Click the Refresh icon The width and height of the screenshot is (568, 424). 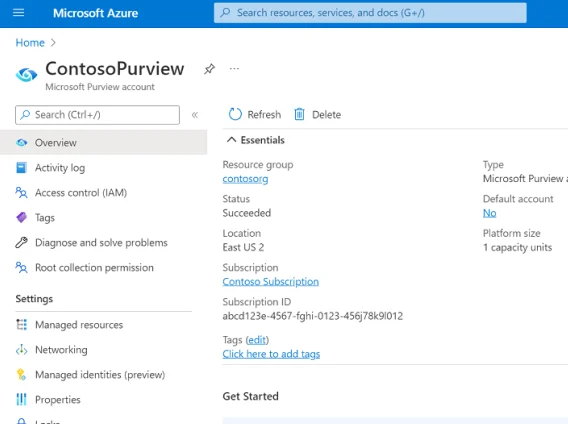tap(235, 114)
